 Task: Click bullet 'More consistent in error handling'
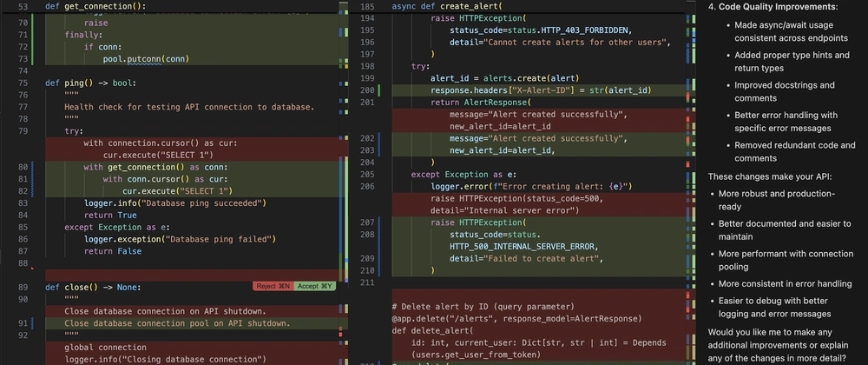785,283
